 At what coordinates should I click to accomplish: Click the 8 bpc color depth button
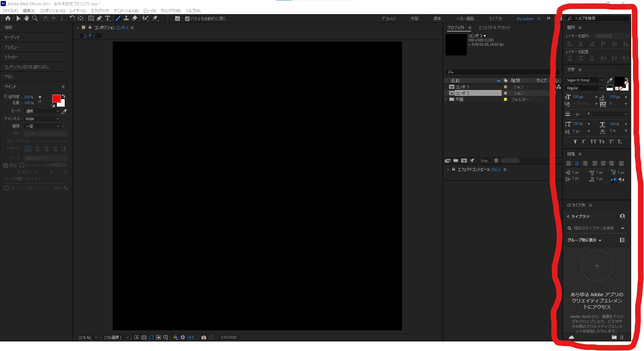484,161
